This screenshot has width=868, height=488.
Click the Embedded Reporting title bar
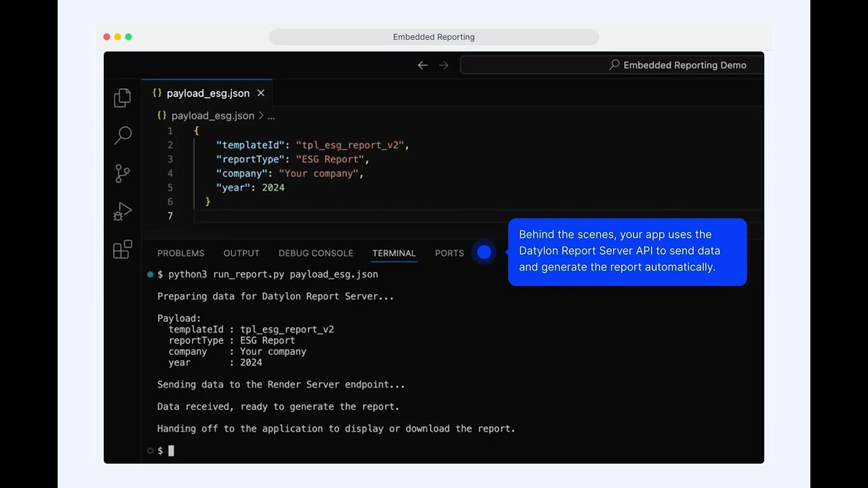click(x=434, y=37)
